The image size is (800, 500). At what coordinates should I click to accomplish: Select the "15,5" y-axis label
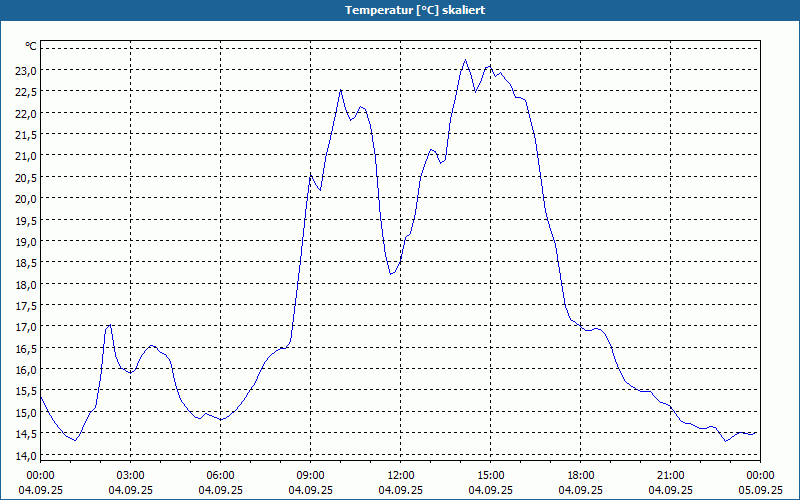tap(26, 391)
